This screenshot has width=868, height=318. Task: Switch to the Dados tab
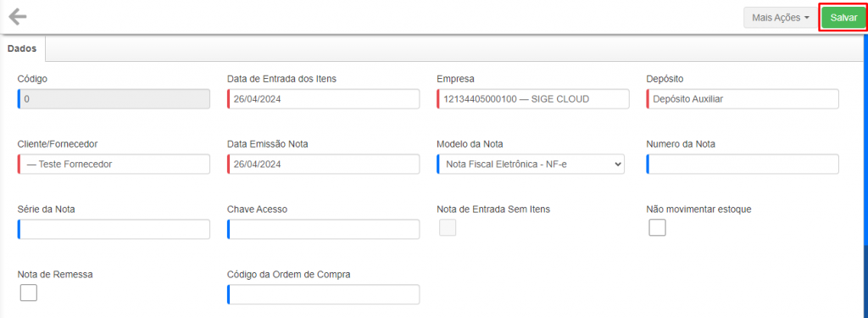pos(22,48)
